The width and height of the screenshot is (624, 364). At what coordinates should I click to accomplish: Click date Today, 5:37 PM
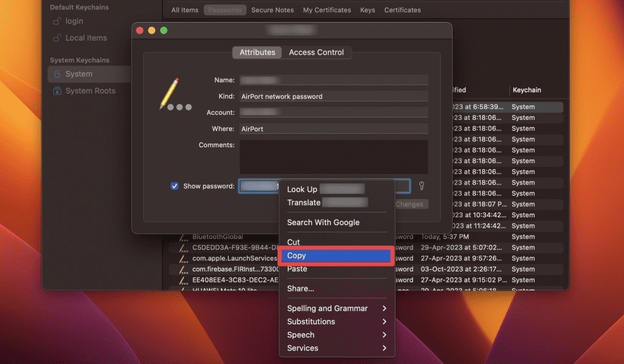click(x=444, y=237)
